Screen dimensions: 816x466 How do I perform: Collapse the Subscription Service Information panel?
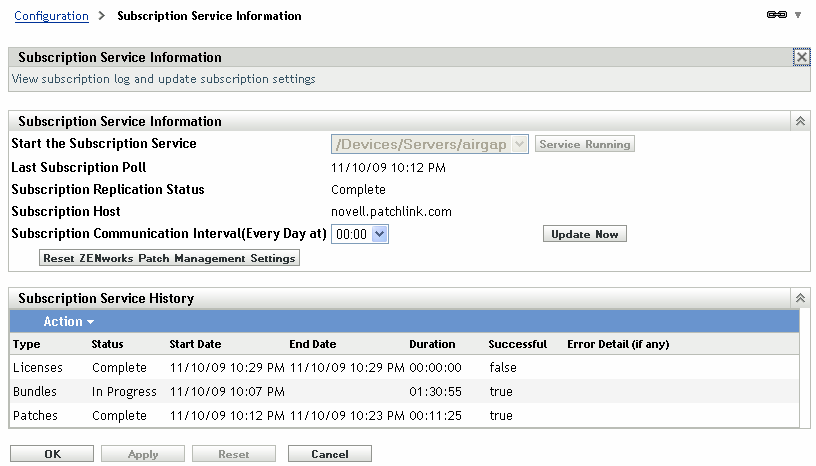pyautogui.click(x=800, y=121)
